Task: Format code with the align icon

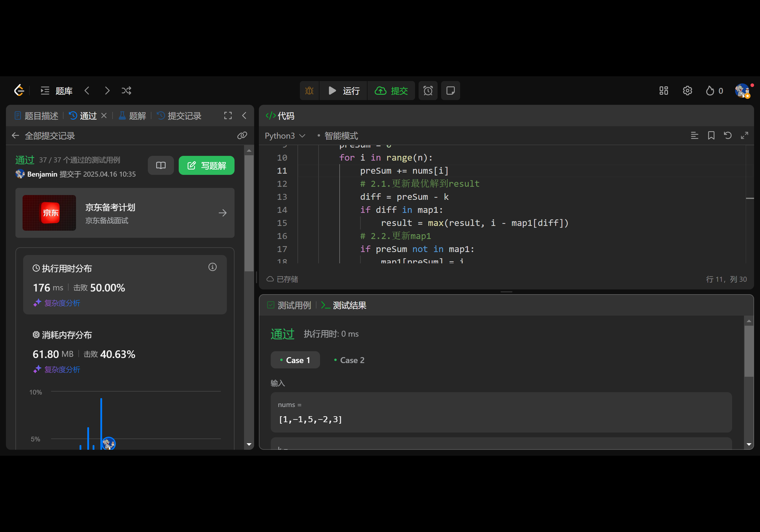Action: [x=694, y=135]
